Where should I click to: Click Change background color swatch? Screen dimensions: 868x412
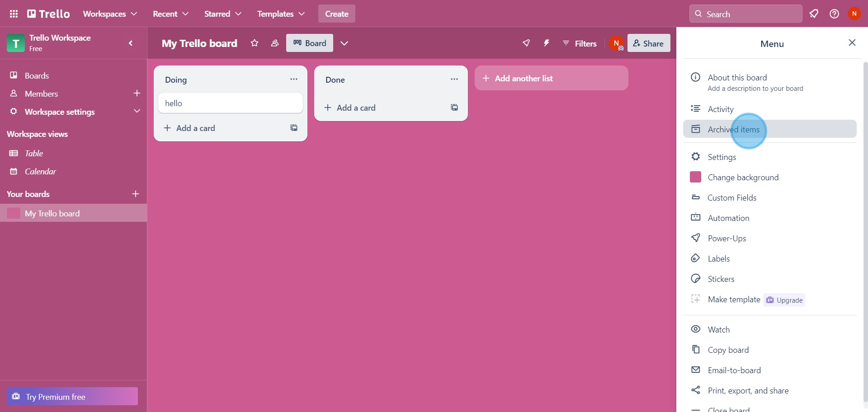(x=695, y=177)
